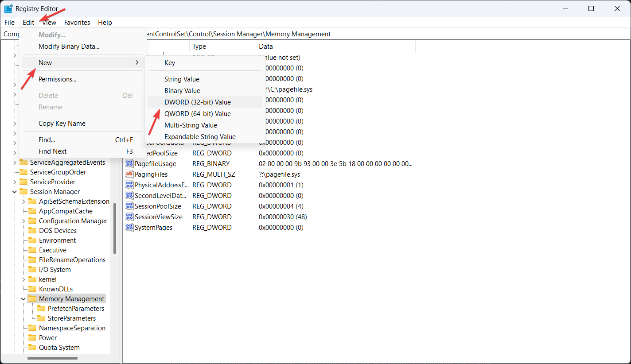631x364 pixels.
Task: Click the PagefileUsage REG_BINARY data cell
Action: [335, 164]
